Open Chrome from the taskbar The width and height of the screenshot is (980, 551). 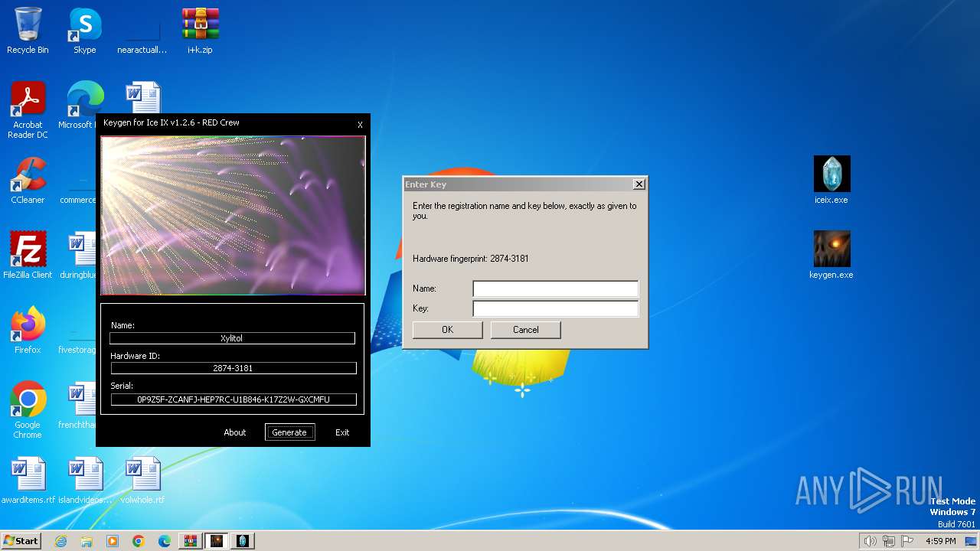pyautogui.click(x=139, y=541)
